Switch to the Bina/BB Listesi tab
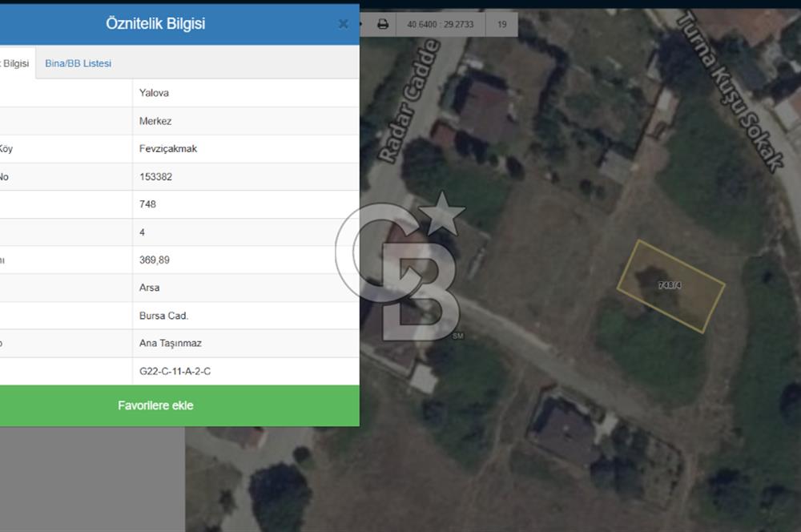The width and height of the screenshot is (801, 532). pos(78,63)
